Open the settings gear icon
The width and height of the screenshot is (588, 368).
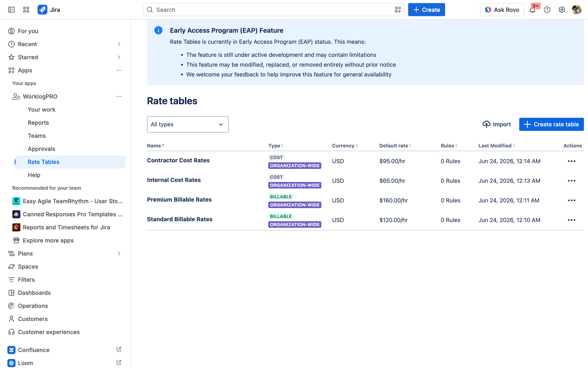(x=562, y=10)
